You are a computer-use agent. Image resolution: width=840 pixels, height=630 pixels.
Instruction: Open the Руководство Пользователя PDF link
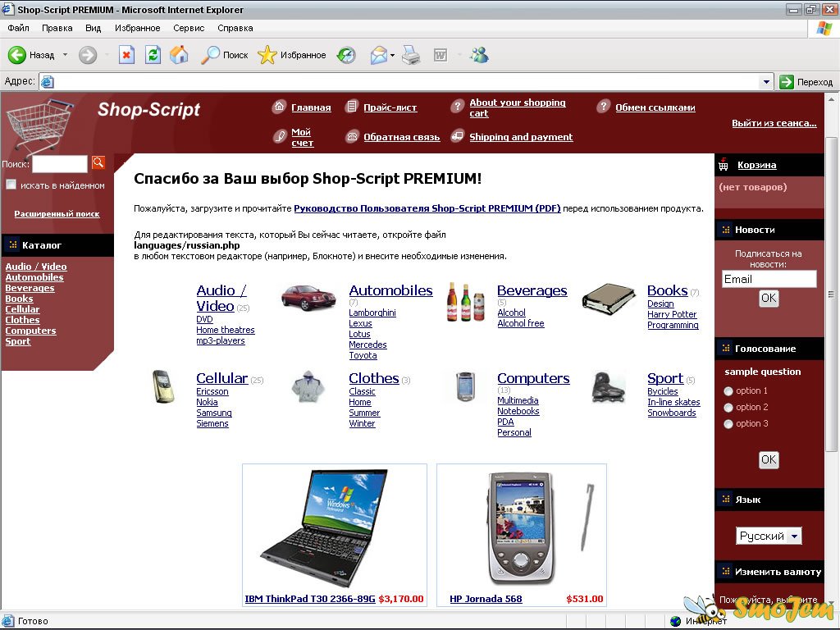427,208
